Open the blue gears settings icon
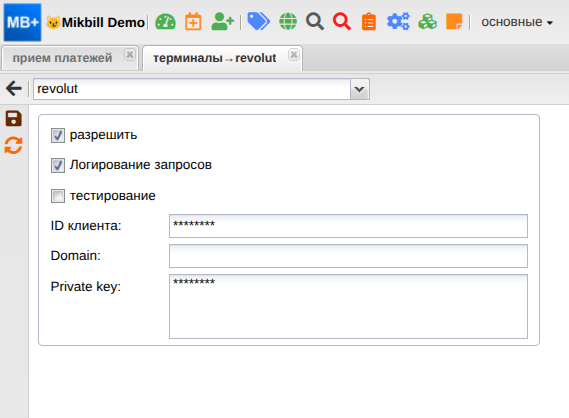569x418 pixels. tap(398, 22)
